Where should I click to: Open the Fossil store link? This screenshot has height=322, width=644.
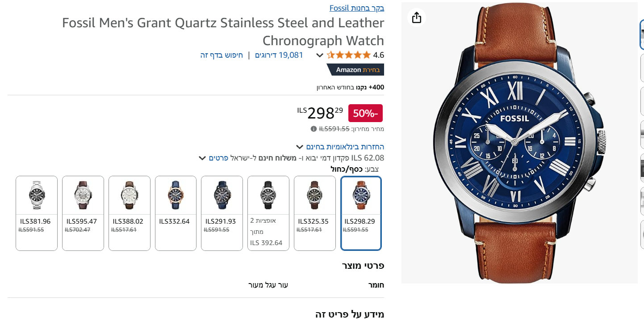[x=357, y=8]
